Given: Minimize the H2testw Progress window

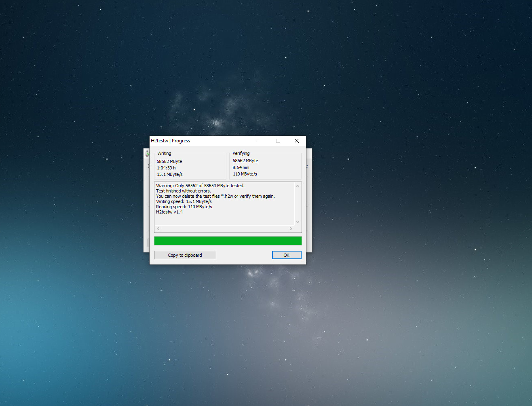Looking at the screenshot, I should (x=260, y=141).
